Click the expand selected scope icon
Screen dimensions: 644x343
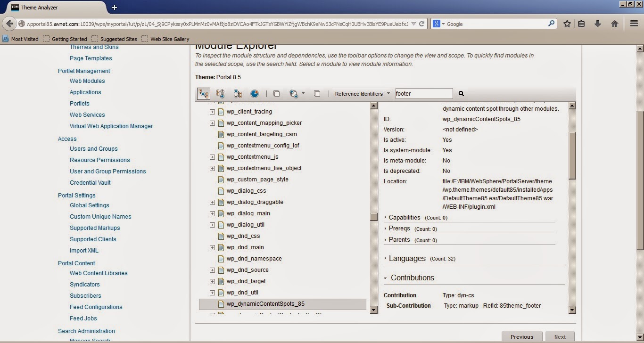point(294,94)
